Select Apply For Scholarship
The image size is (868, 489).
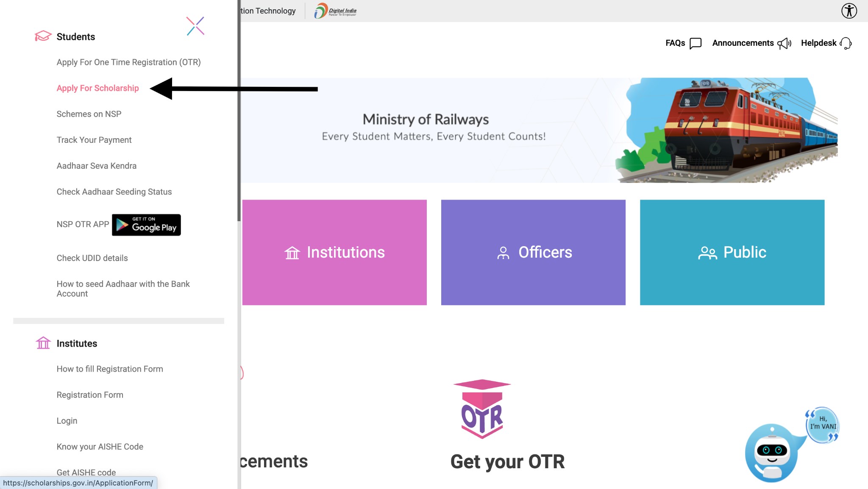click(97, 88)
